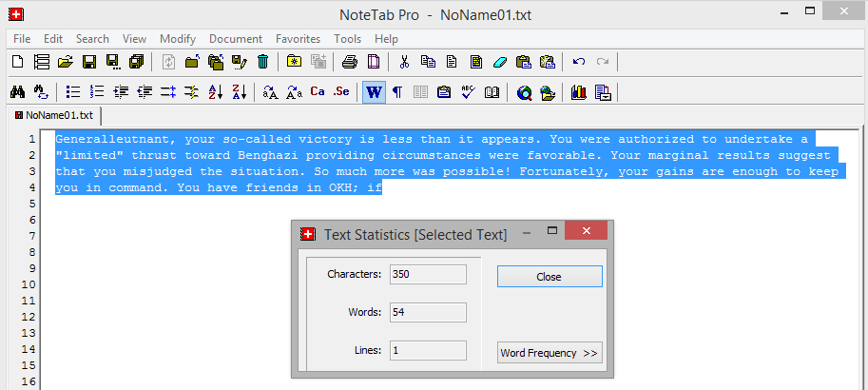
Task: Sort lines descending with the Z-A icon
Action: pyautogui.click(x=240, y=92)
